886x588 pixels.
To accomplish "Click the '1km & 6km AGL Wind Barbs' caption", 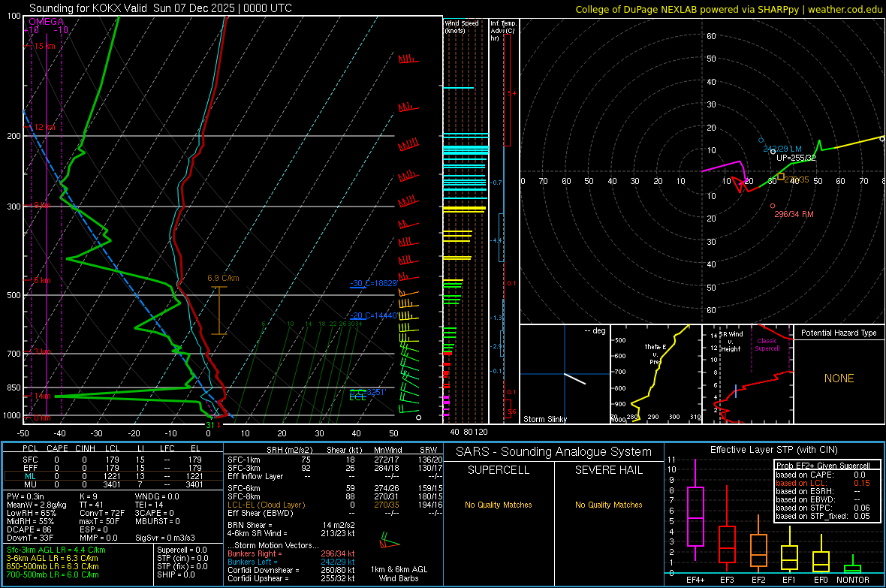I will pyautogui.click(x=399, y=574).
